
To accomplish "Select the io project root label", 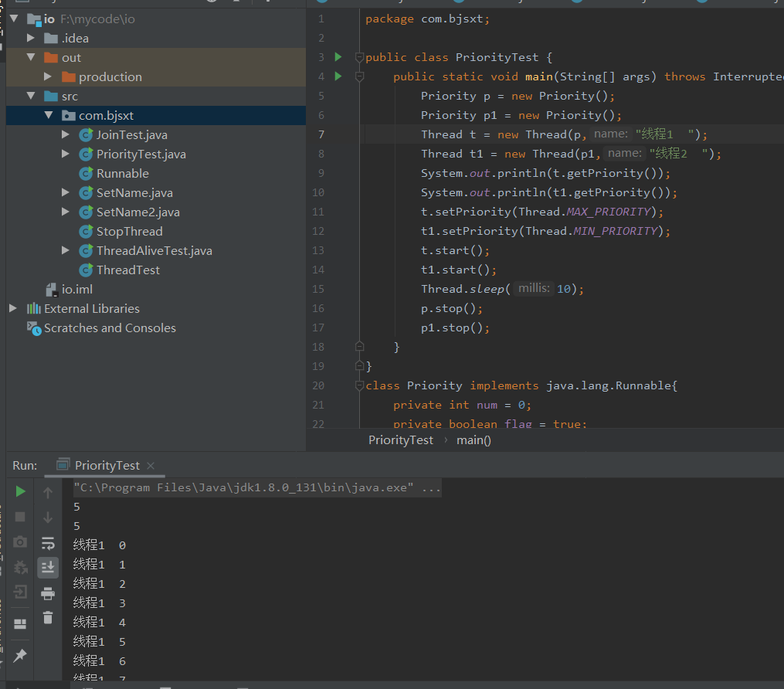I will [49, 19].
